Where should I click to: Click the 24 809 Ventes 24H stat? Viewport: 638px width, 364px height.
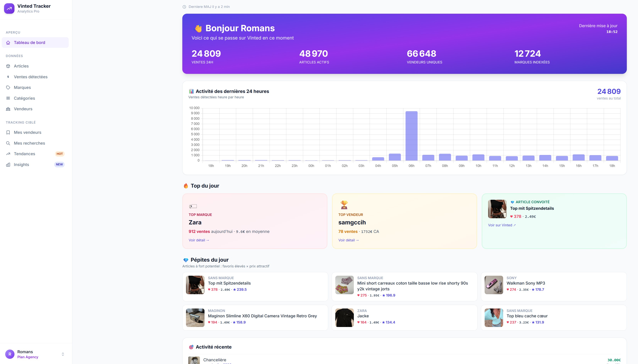coord(206,57)
